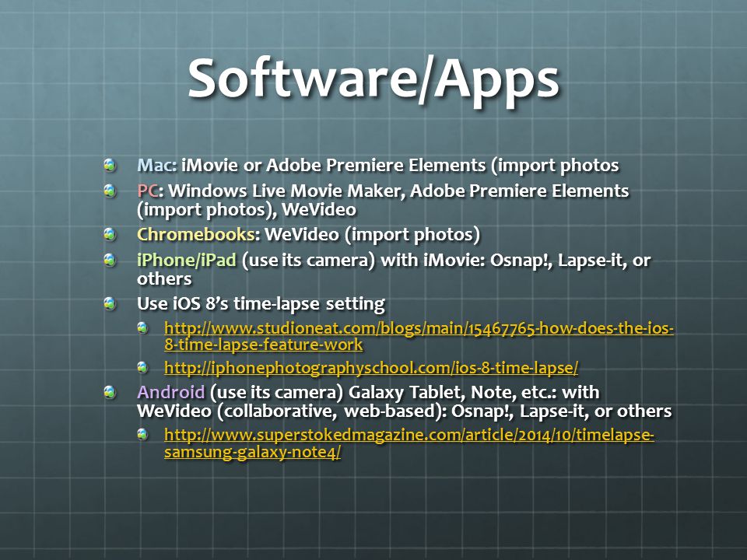Click the purple 'Android' label
The height and width of the screenshot is (560, 747).
(170, 392)
